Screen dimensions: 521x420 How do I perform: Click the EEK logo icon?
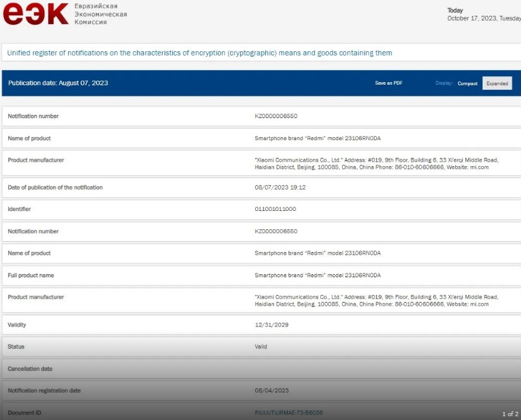click(35, 14)
